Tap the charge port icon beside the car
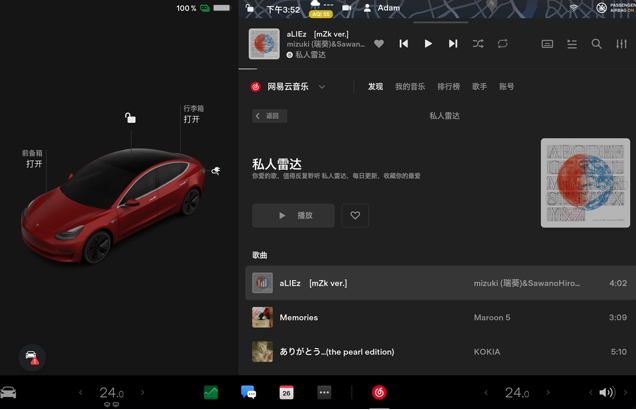This screenshot has height=410, width=636. pyautogui.click(x=216, y=171)
